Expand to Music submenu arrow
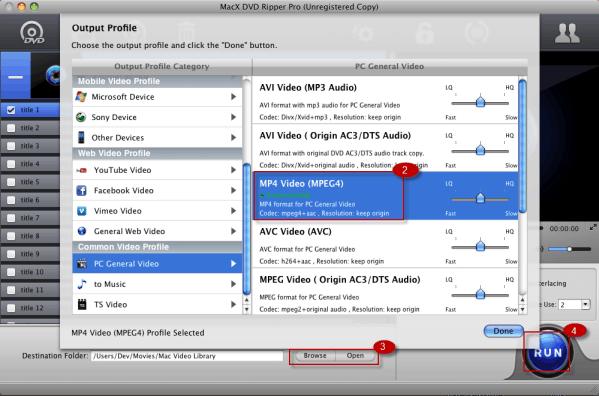The width and height of the screenshot is (599, 396). (233, 284)
